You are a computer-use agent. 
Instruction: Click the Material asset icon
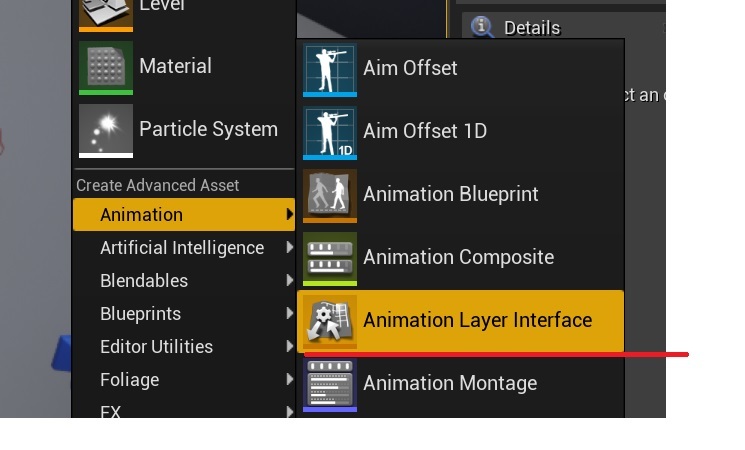pyautogui.click(x=106, y=68)
